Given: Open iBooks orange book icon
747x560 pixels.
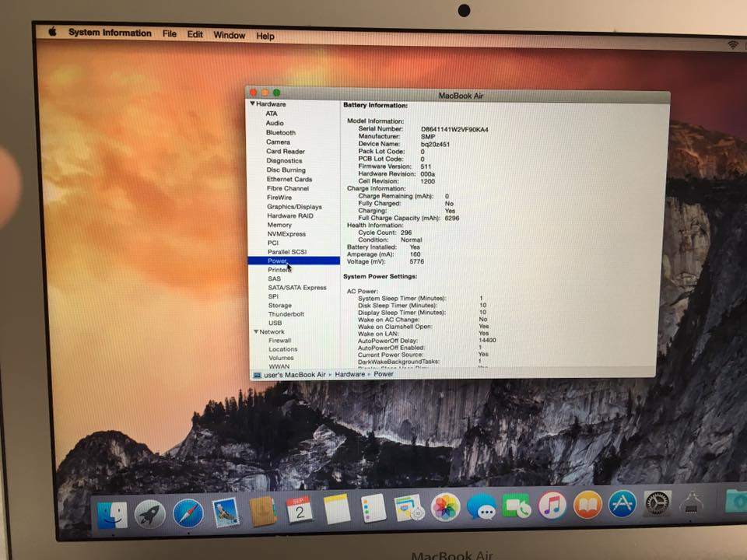Looking at the screenshot, I should tap(588, 504).
